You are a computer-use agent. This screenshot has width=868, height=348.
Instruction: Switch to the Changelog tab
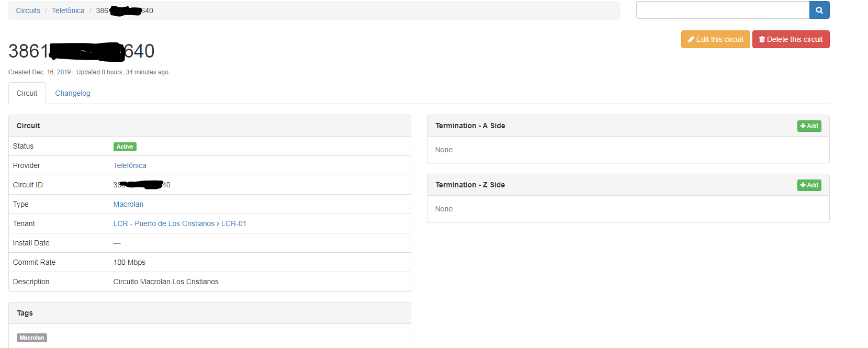tap(73, 93)
